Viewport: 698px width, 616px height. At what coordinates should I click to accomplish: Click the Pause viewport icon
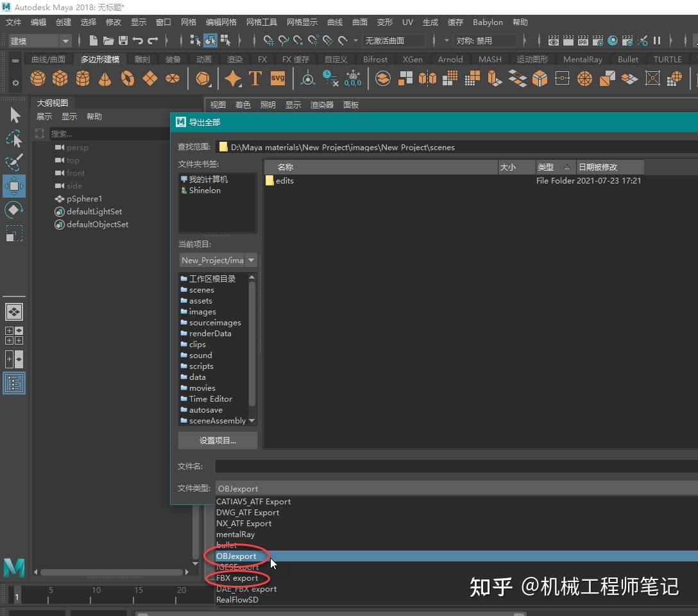click(657, 41)
